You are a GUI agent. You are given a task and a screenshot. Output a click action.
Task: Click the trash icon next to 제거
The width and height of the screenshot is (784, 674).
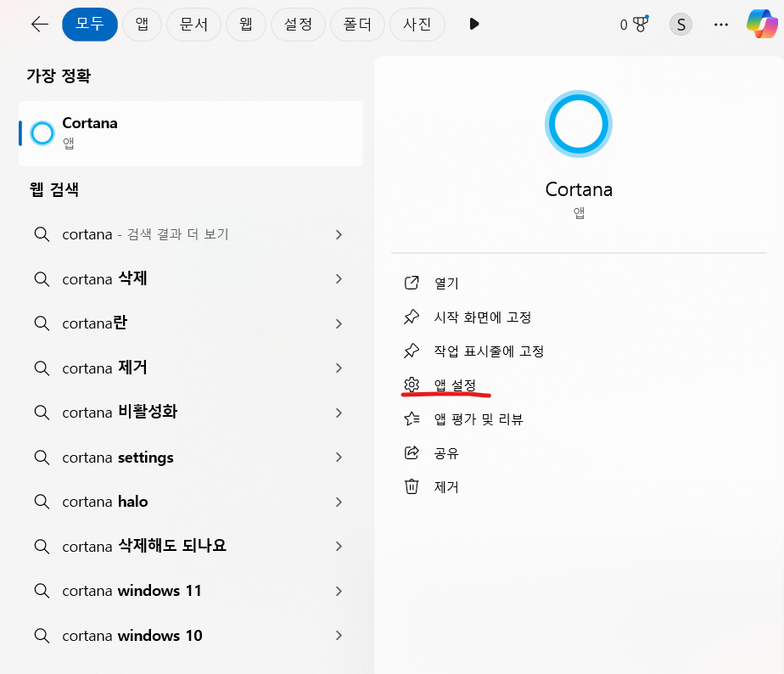pyautogui.click(x=412, y=486)
